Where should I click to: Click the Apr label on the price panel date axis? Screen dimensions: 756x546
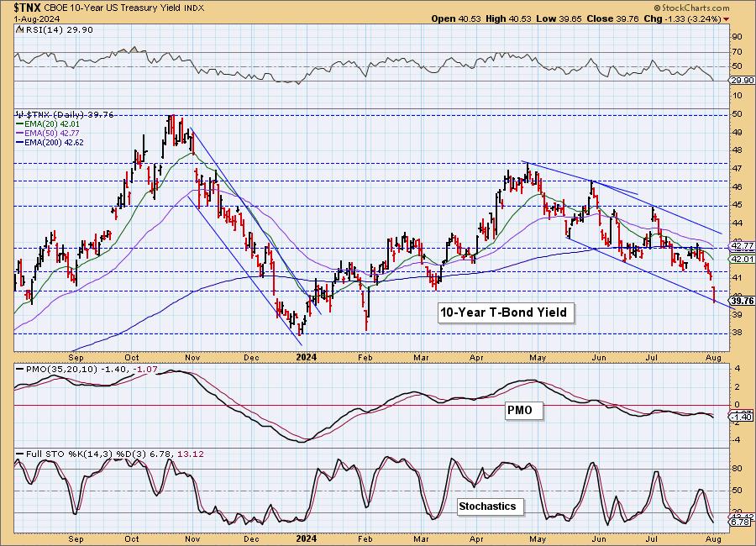point(476,358)
